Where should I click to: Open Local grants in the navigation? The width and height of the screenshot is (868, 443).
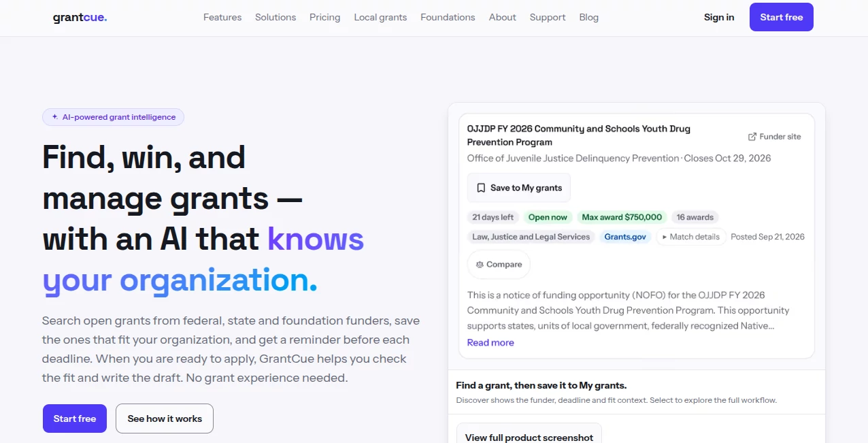click(380, 18)
